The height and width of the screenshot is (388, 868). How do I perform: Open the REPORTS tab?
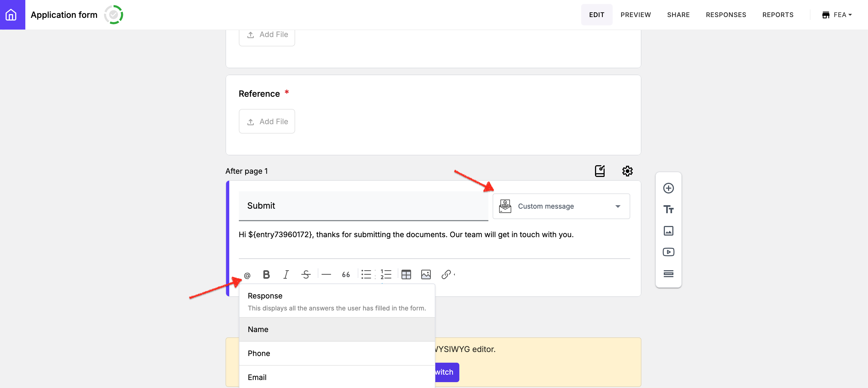[778, 15]
